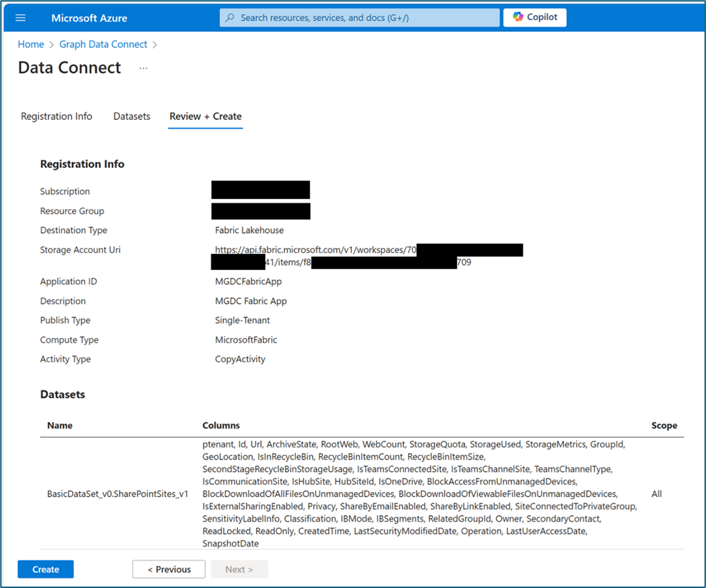Image resolution: width=706 pixels, height=588 pixels.
Task: Click the Data Connect page title
Action: pyautogui.click(x=69, y=68)
